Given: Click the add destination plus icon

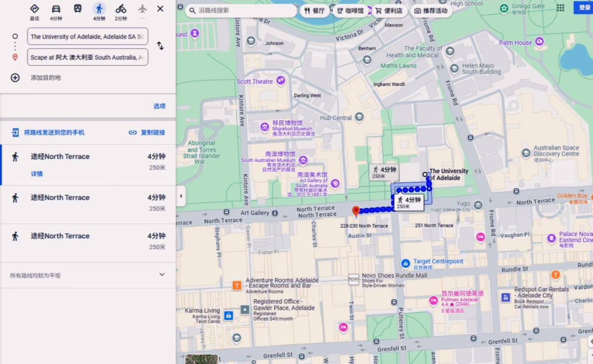Looking at the screenshot, I should pyautogui.click(x=15, y=78).
